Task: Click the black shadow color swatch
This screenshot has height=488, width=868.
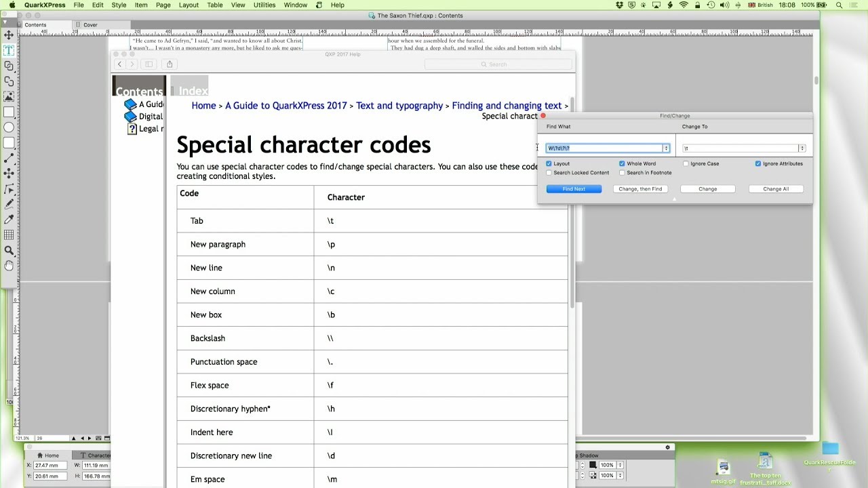Action: [x=593, y=465]
